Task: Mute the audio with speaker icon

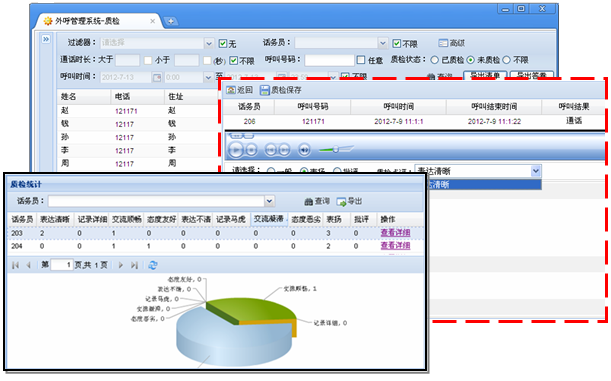Action: coord(304,150)
